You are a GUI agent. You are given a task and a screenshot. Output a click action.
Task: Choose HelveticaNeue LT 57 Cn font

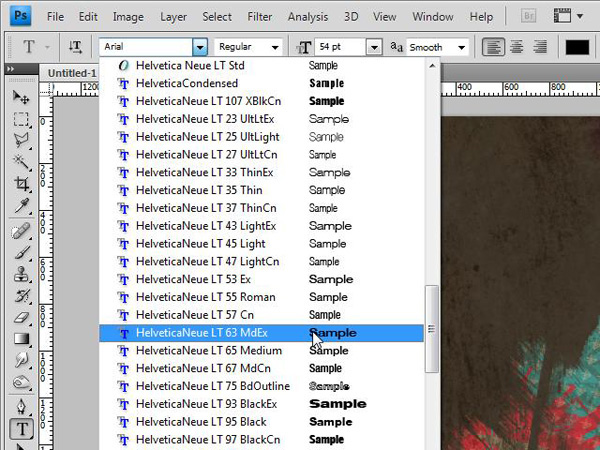pyautogui.click(x=261, y=315)
